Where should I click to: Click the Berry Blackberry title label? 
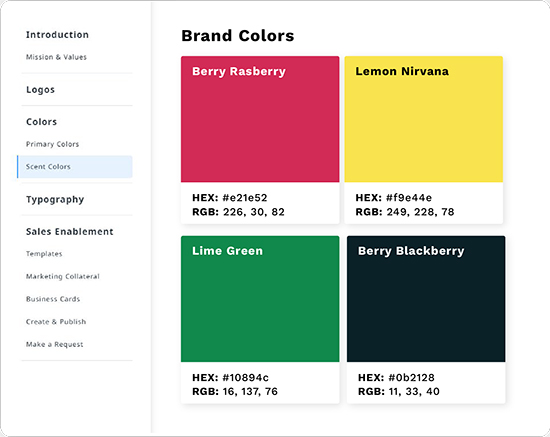tap(411, 251)
